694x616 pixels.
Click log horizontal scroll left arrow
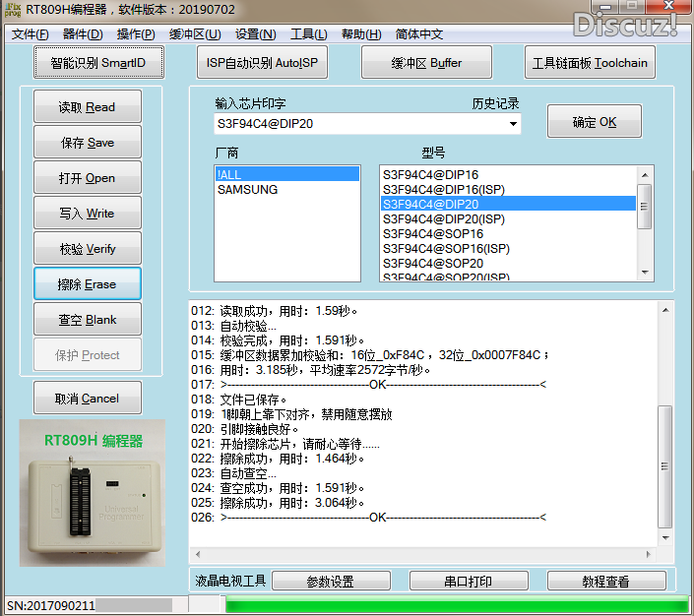tap(198, 554)
